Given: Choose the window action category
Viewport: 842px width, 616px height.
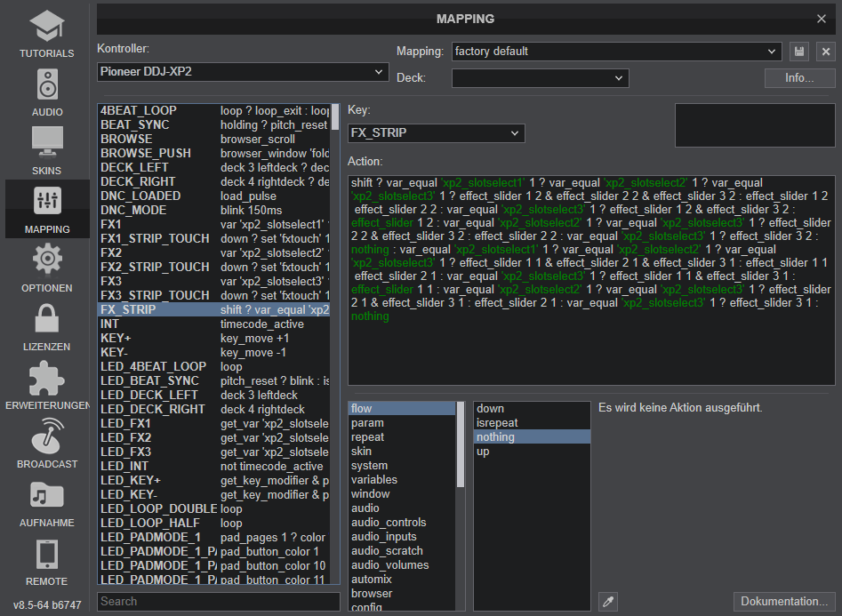Looking at the screenshot, I should tap(402, 494).
